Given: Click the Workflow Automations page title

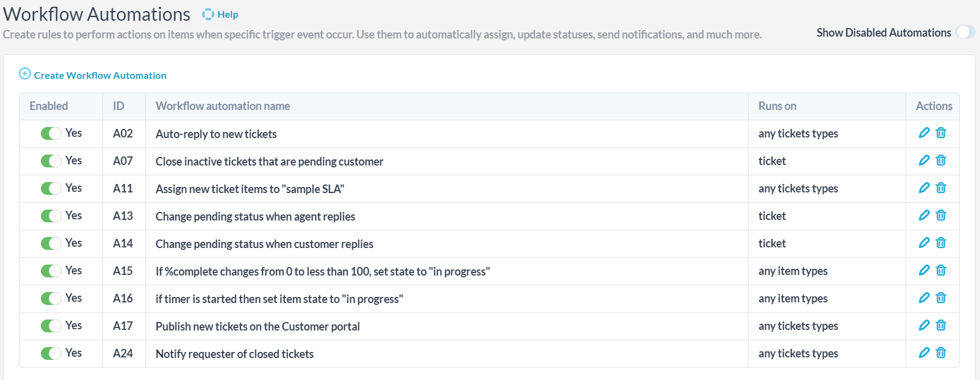Looking at the screenshot, I should 96,14.
